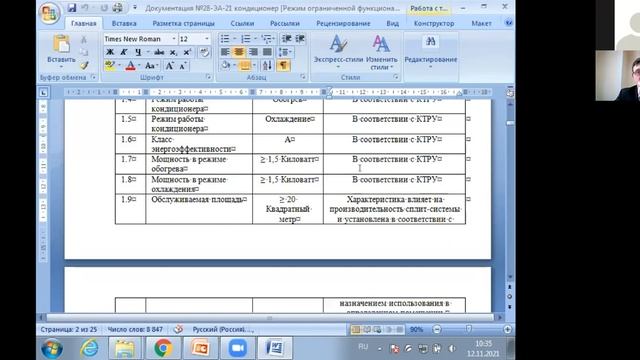640x360 pixels.
Task: Align text to the left
Action: tap(225, 52)
